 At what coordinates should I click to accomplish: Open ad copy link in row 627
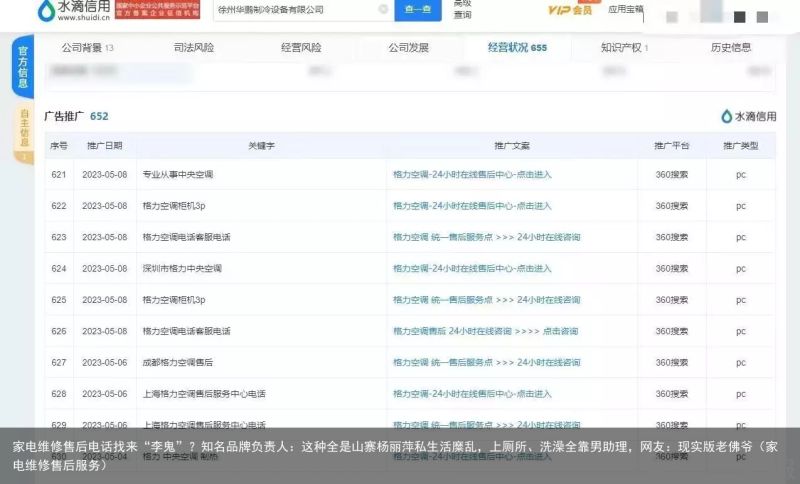(486, 363)
